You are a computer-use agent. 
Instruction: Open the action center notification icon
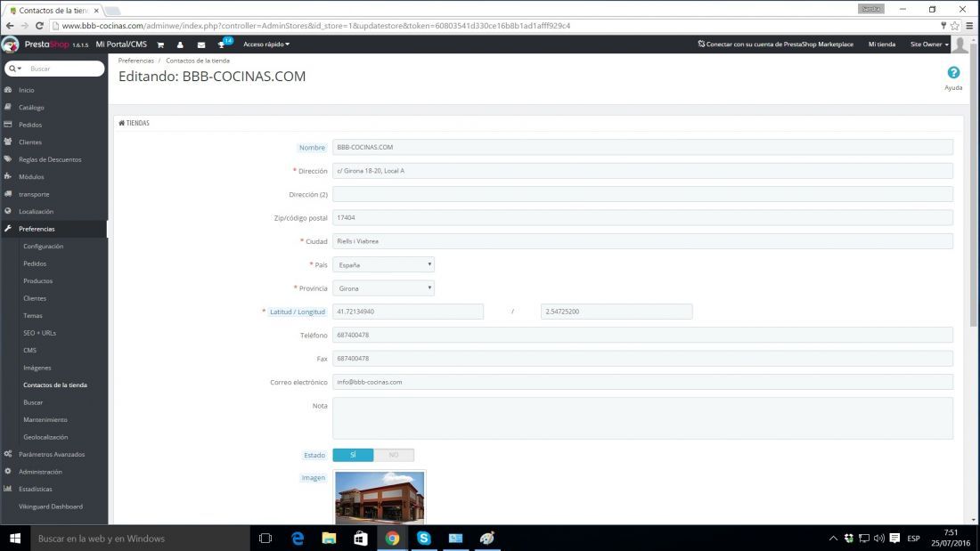pos(894,538)
